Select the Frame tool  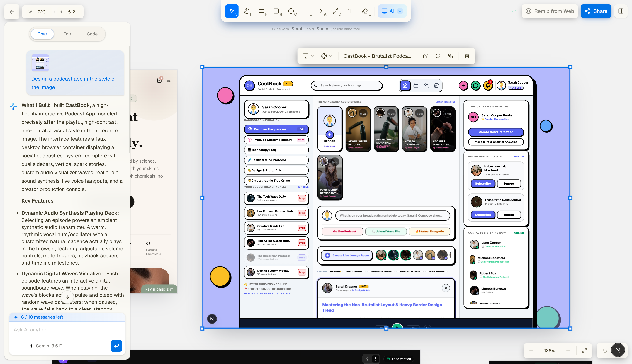point(262,11)
